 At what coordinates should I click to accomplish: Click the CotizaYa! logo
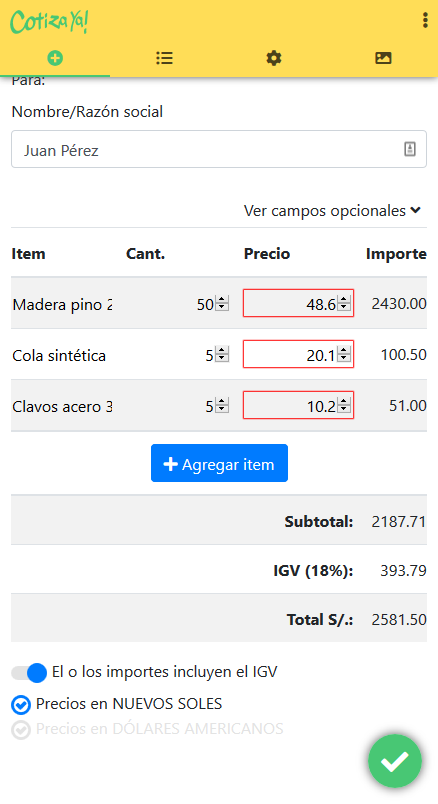(49, 22)
